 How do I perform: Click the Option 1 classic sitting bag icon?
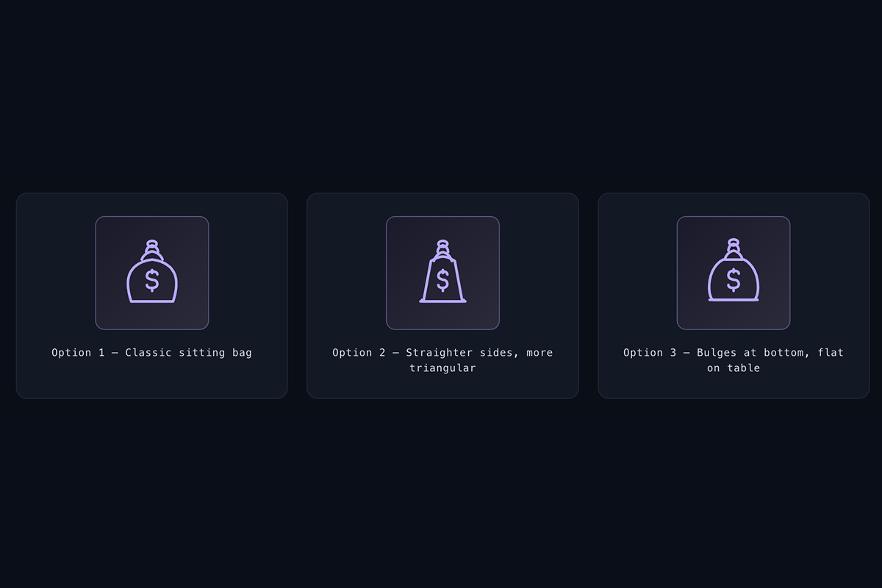click(x=152, y=273)
